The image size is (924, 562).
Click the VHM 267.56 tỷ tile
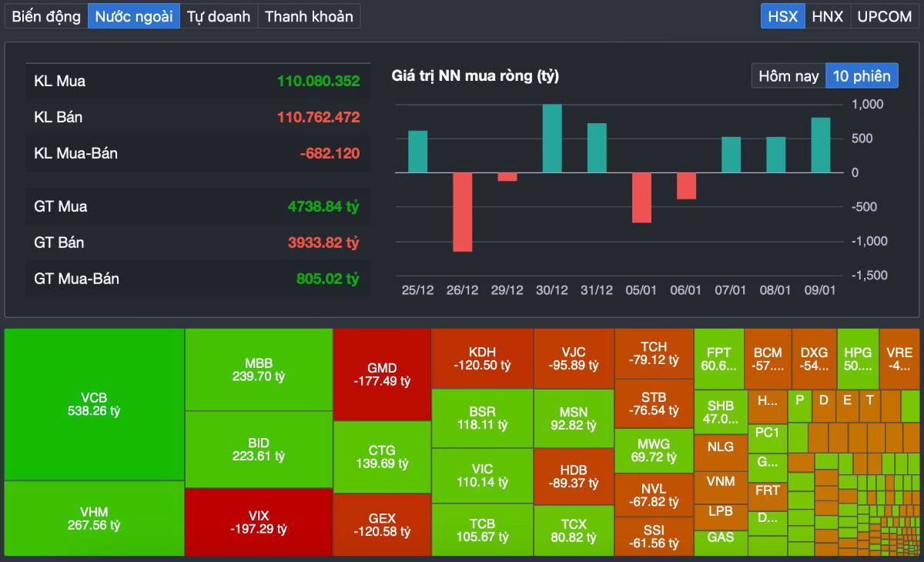click(94, 518)
